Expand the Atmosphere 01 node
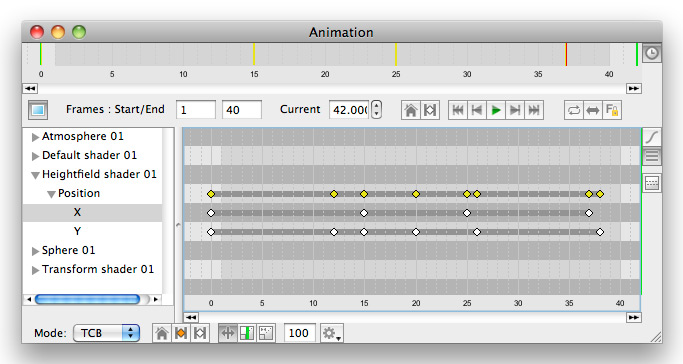This screenshot has height=364, width=683. coord(35,137)
